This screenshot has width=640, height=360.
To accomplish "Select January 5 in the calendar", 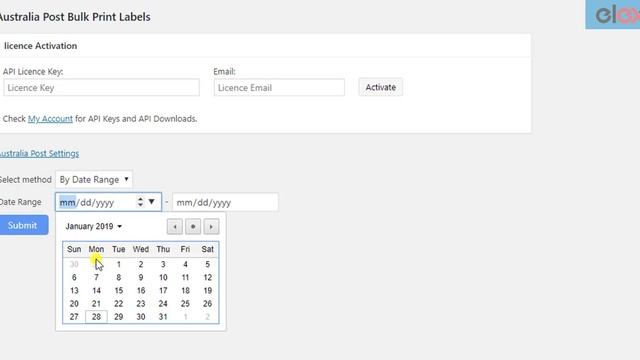I will click(x=207, y=264).
